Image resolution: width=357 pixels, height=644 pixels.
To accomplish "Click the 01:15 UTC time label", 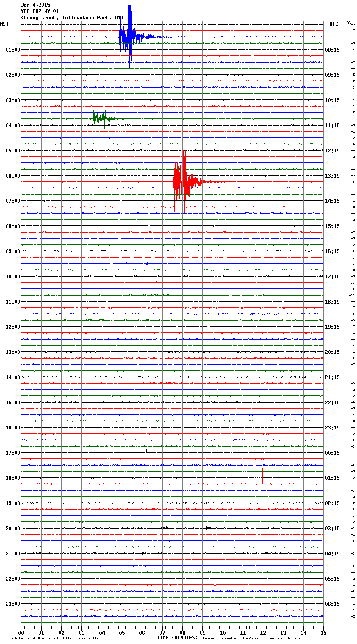I will click(332, 478).
